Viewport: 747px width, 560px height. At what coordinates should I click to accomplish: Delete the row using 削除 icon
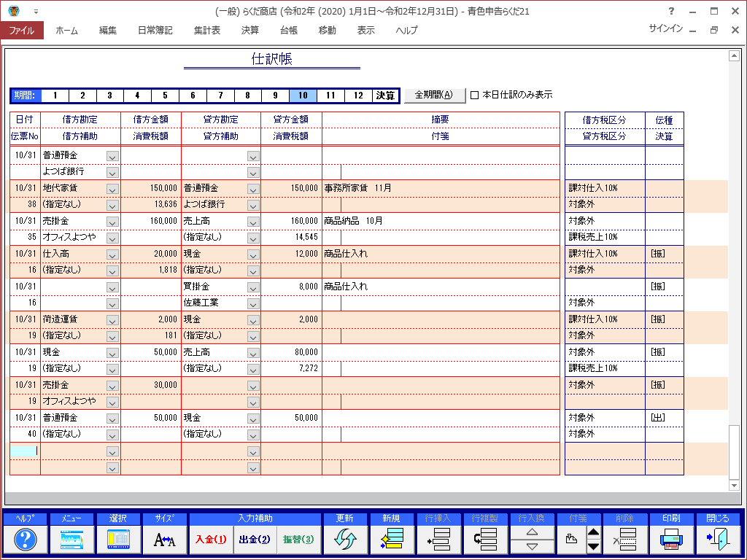click(624, 539)
